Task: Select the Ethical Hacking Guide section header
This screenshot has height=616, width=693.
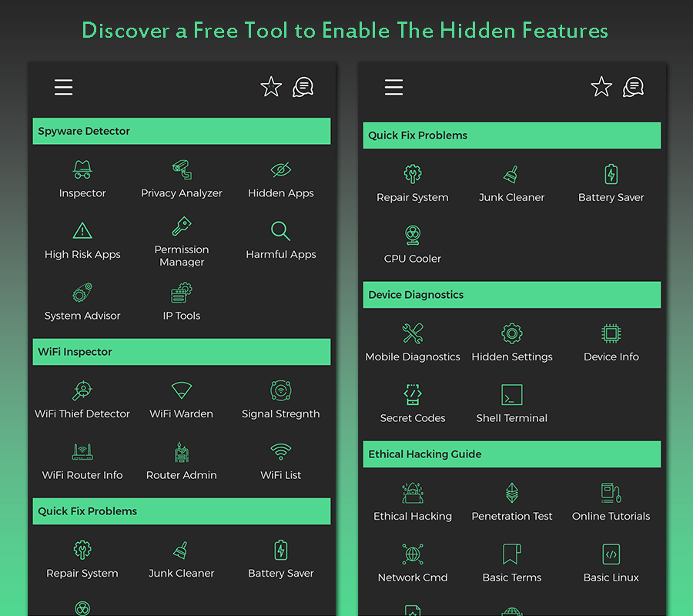Action: tap(512, 454)
